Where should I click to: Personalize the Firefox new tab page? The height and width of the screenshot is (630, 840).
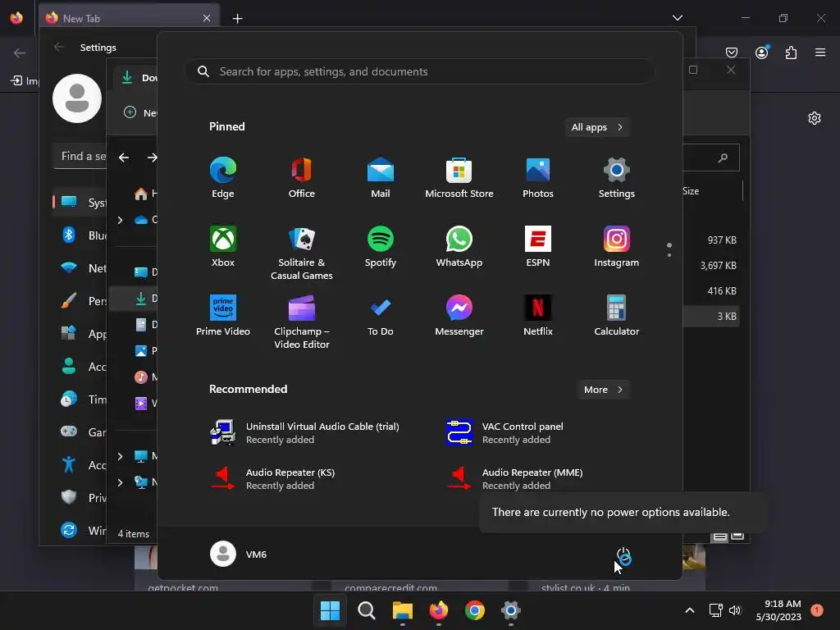tap(815, 118)
